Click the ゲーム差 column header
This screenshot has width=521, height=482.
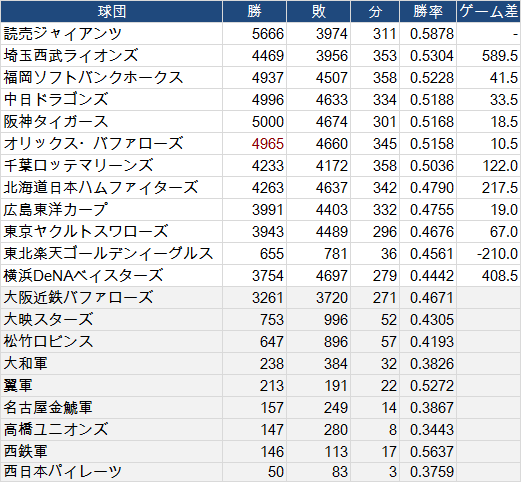point(489,12)
